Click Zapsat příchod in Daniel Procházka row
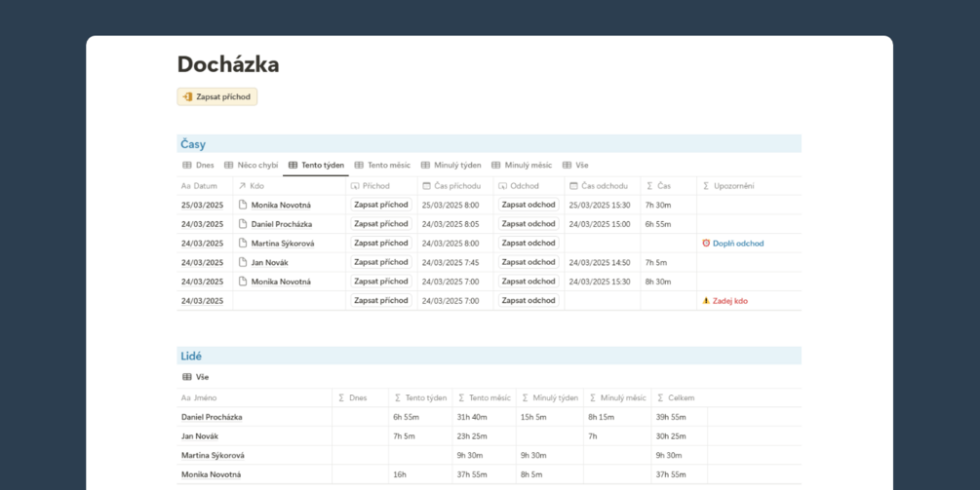The height and width of the screenshot is (490, 980). point(381,223)
